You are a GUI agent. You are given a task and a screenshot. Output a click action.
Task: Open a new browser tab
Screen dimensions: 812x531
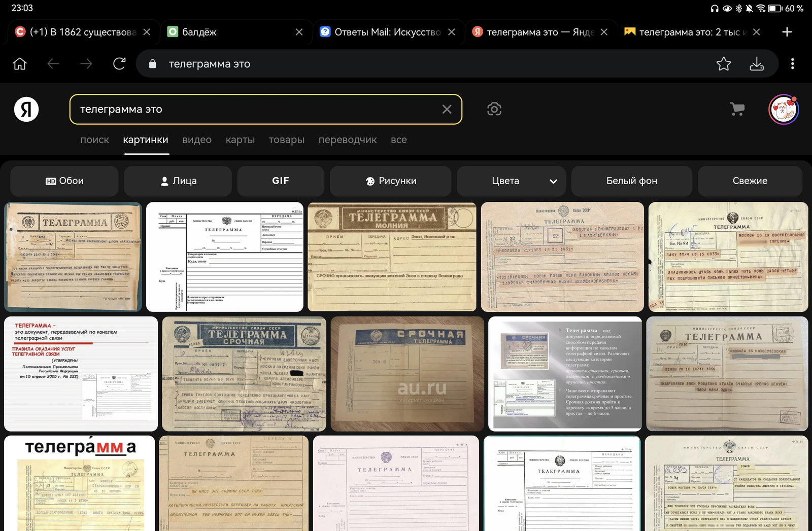tap(787, 32)
